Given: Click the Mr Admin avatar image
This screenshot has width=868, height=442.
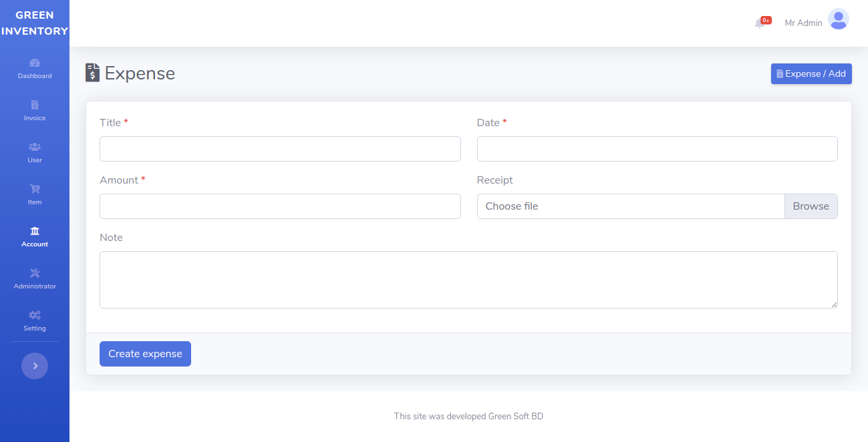Looking at the screenshot, I should [838, 19].
